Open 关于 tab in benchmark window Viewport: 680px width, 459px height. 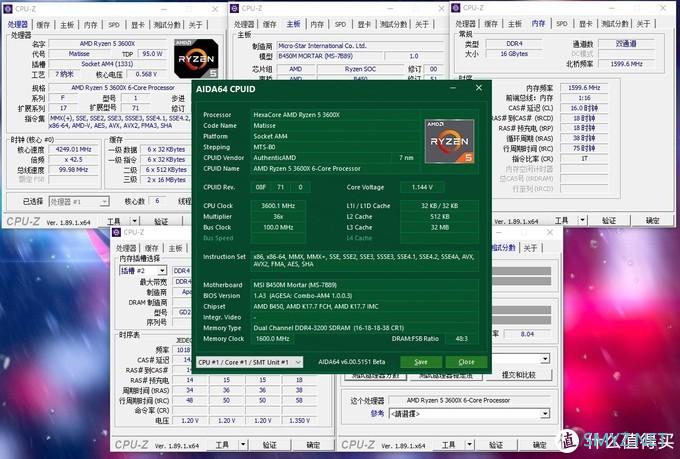(530, 248)
